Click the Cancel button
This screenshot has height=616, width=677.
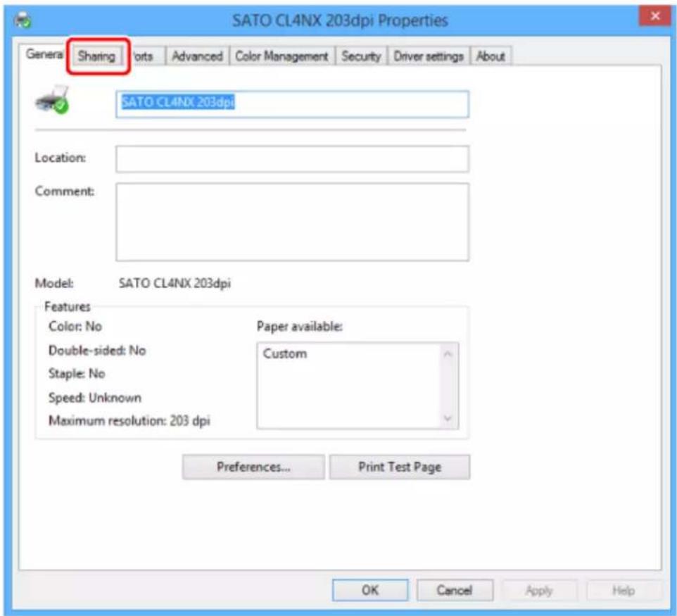(455, 590)
